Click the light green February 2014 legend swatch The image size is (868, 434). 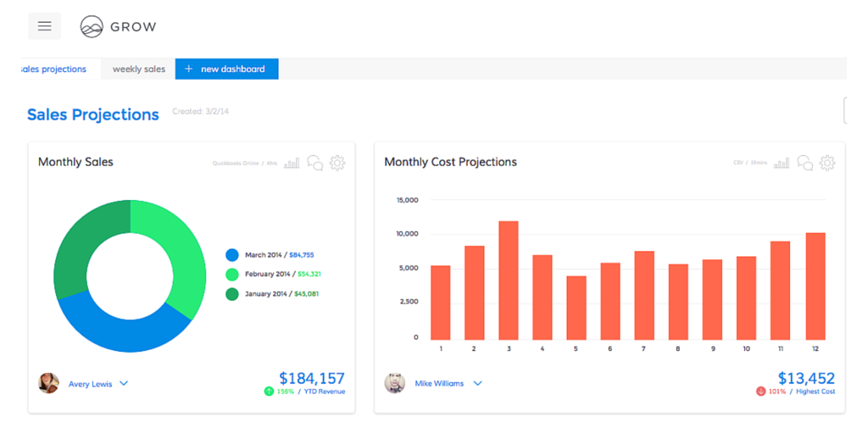(232, 274)
